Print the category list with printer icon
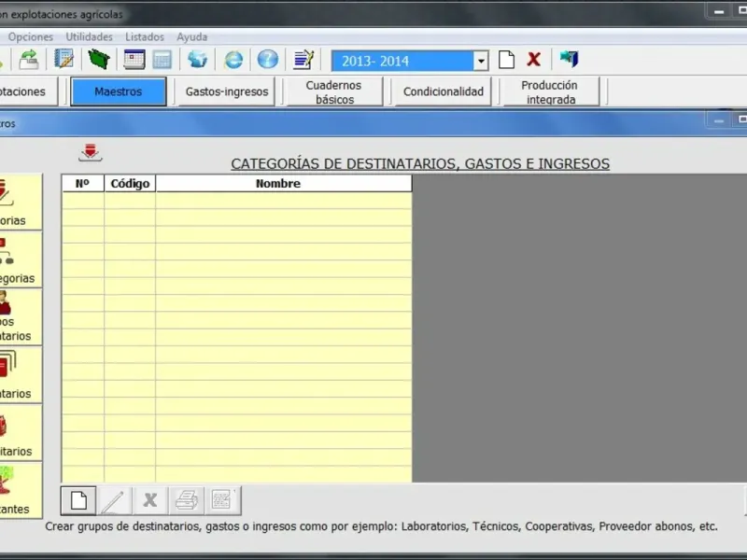Image resolution: width=747 pixels, height=560 pixels. point(186,500)
